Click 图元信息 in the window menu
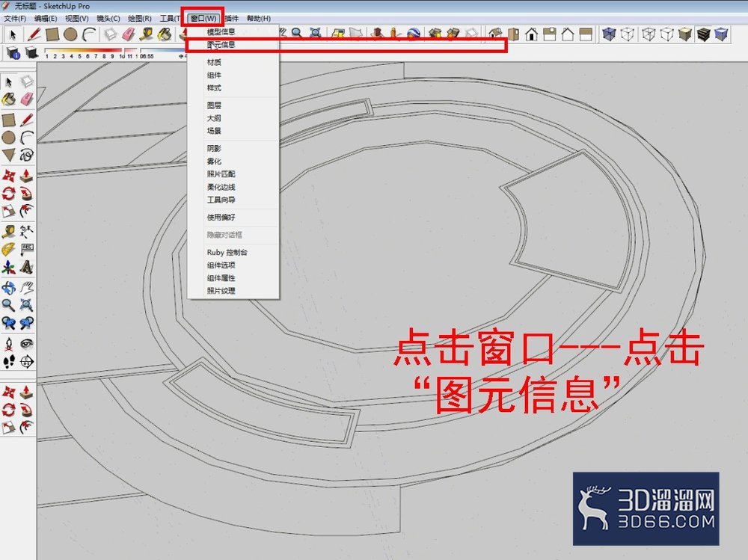 (233, 45)
